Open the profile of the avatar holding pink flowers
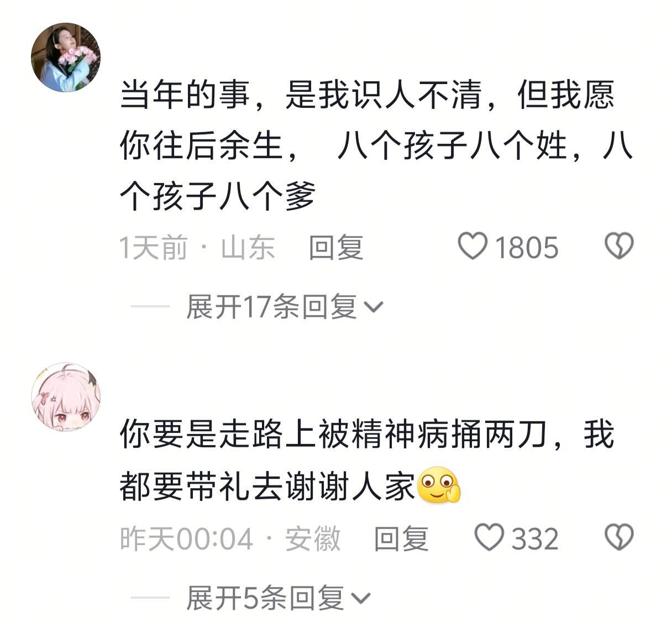This screenshot has height=628, width=672. (x=66, y=57)
